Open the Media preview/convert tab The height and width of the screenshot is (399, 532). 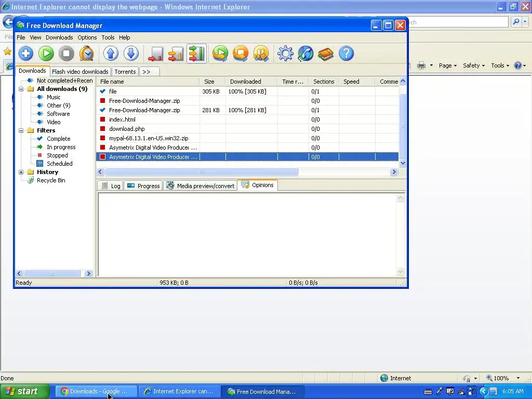201,186
